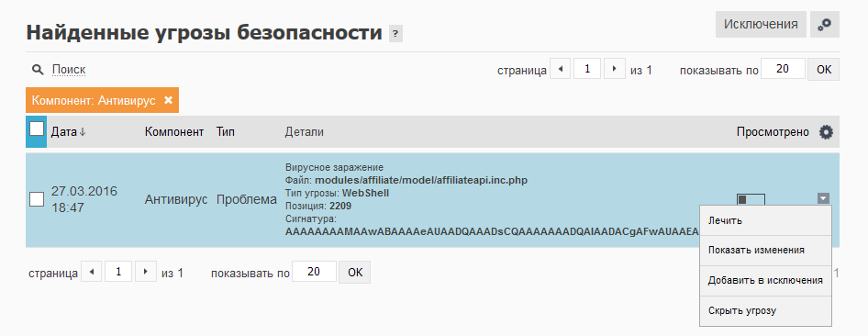Click the Тип column header
This screenshot has height=336, width=868.
pos(226,132)
